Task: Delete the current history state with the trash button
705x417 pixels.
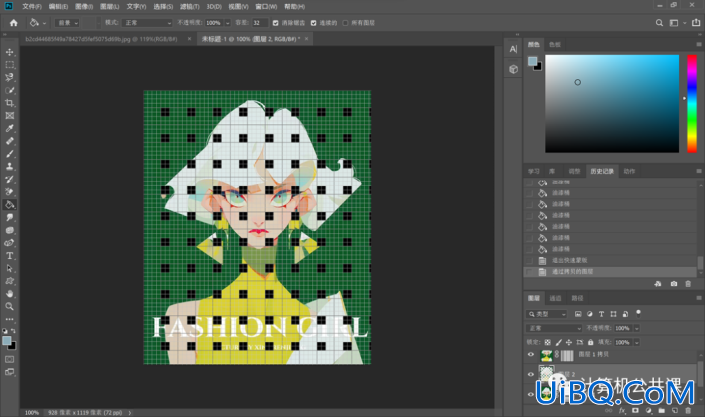Action: [x=688, y=284]
